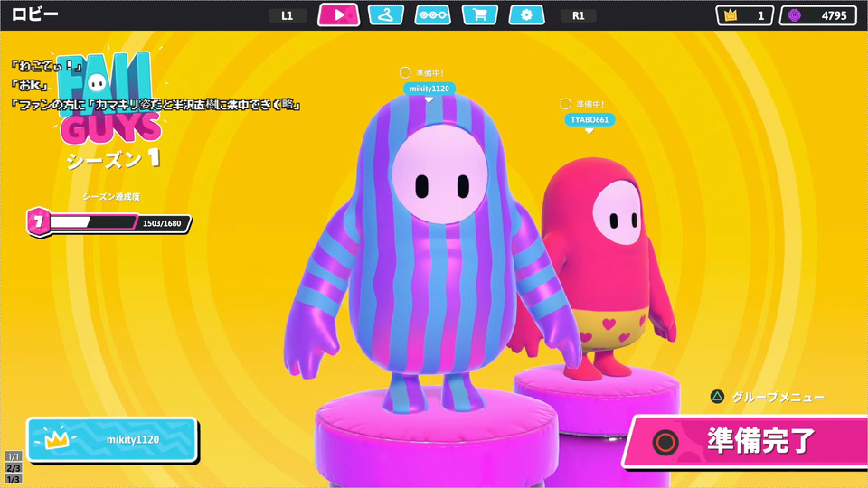Viewport: 868px width, 488px height.
Task: Click the シーズン 1 season label
Action: coord(114,160)
